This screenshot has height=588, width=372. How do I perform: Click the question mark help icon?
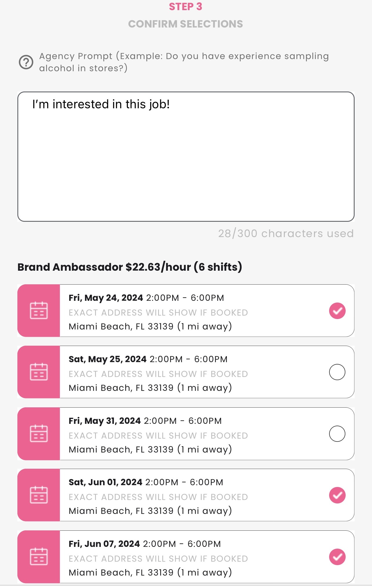coord(26,62)
